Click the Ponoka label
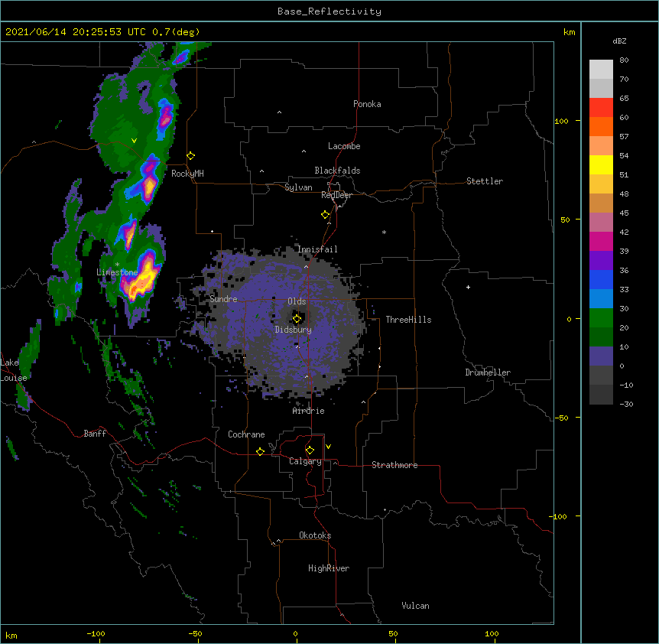This screenshot has height=644, width=659. tap(367, 104)
